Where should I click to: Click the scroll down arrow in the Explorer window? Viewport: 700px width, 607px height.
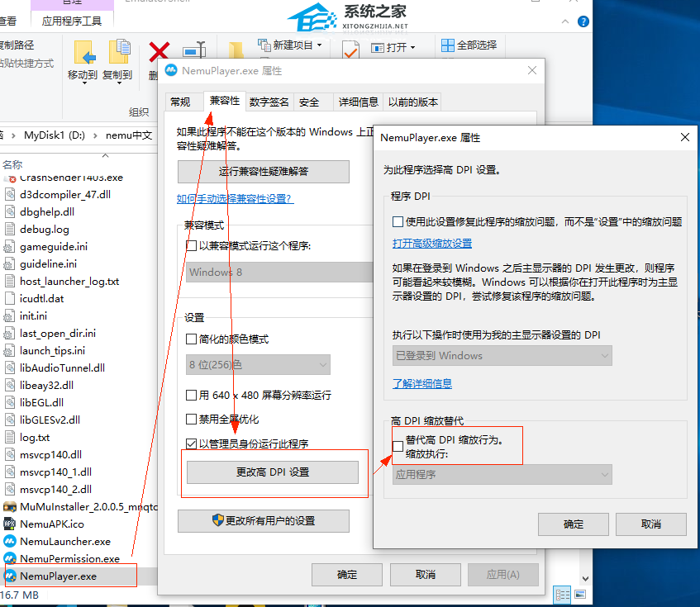585,578
